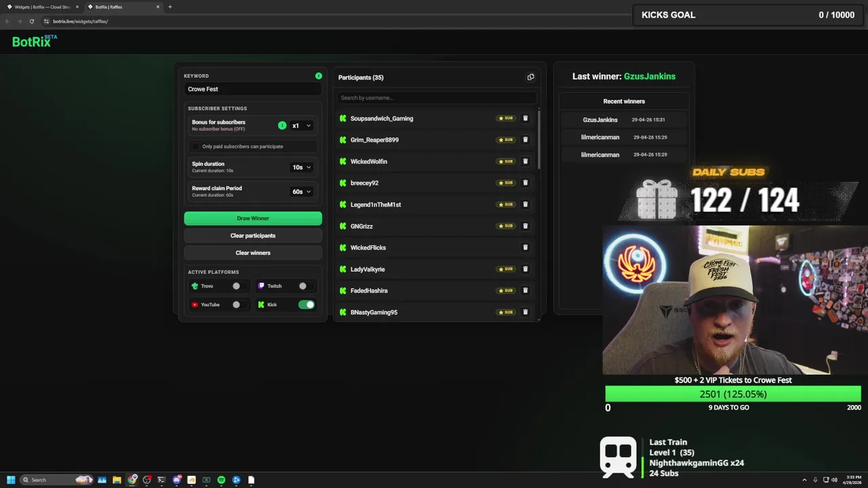Open a new browser tab

pyautogui.click(x=170, y=7)
